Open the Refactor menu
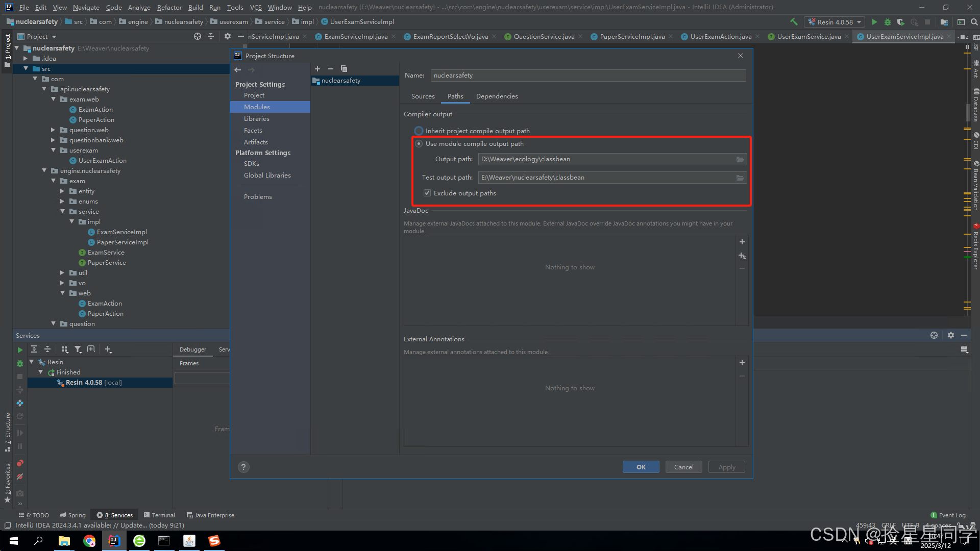Screen dimensions: 980x551 pyautogui.click(x=169, y=7)
